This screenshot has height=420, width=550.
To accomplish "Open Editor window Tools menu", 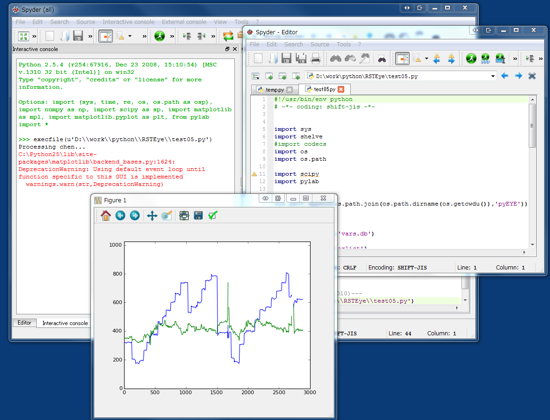I will pos(343,44).
